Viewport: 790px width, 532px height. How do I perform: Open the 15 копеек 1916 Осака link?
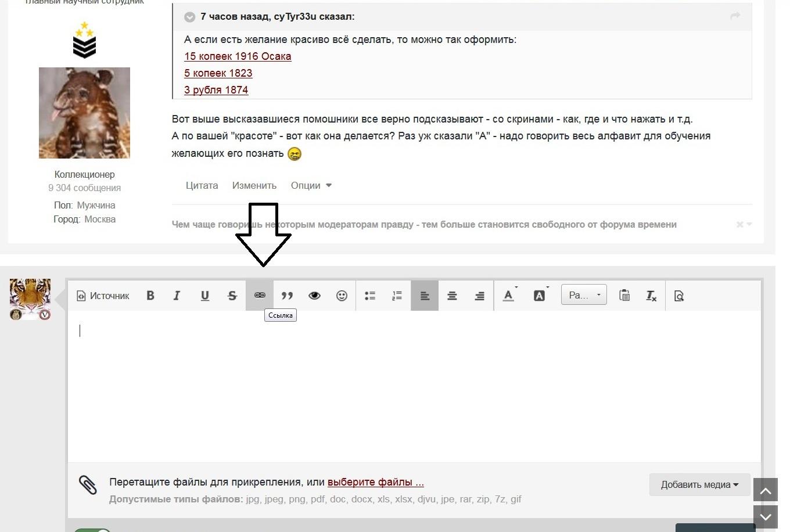point(238,56)
